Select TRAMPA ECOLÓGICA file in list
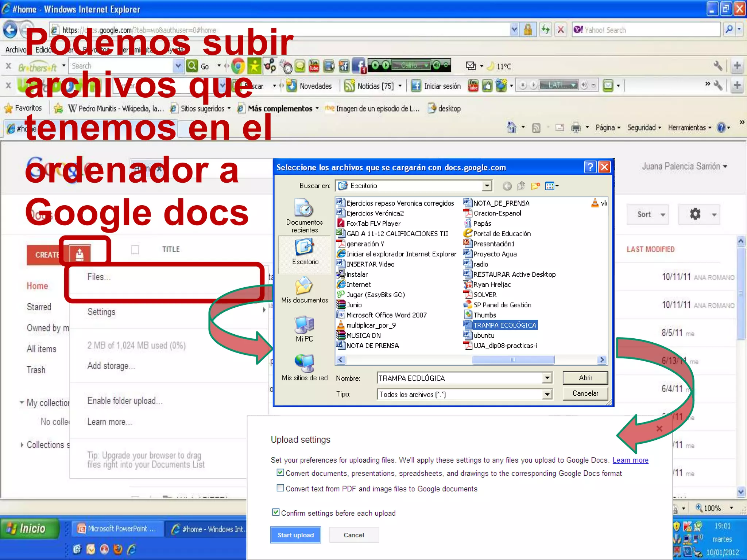747x560 pixels. pyautogui.click(x=500, y=325)
